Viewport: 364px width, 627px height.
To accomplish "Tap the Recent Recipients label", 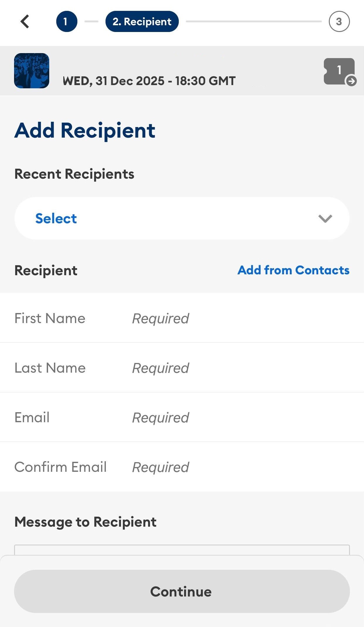I will [74, 174].
